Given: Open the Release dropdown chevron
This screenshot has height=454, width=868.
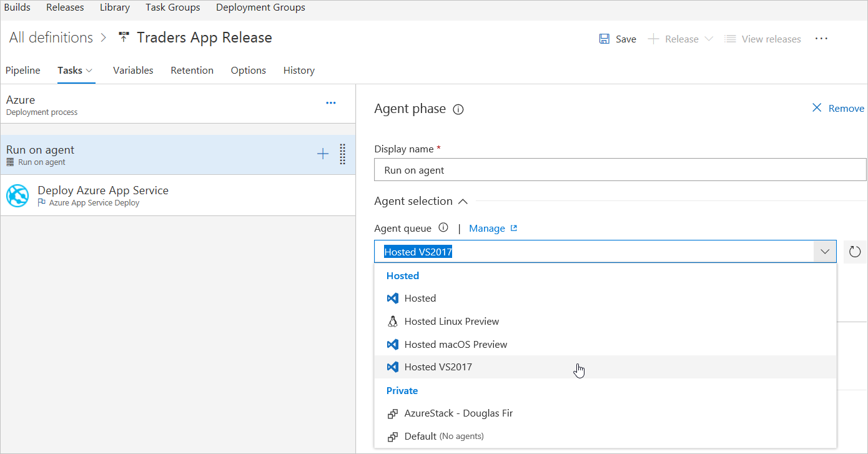Looking at the screenshot, I should coord(708,39).
